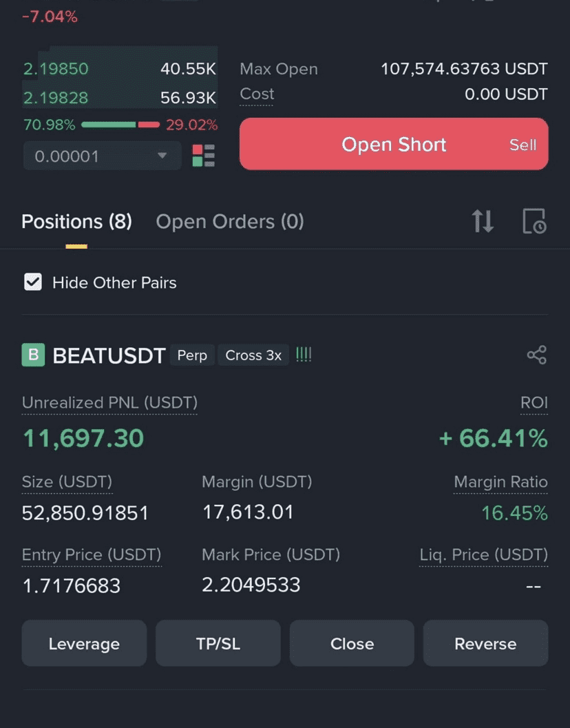
Task: Click the Reverse position button
Action: click(485, 643)
